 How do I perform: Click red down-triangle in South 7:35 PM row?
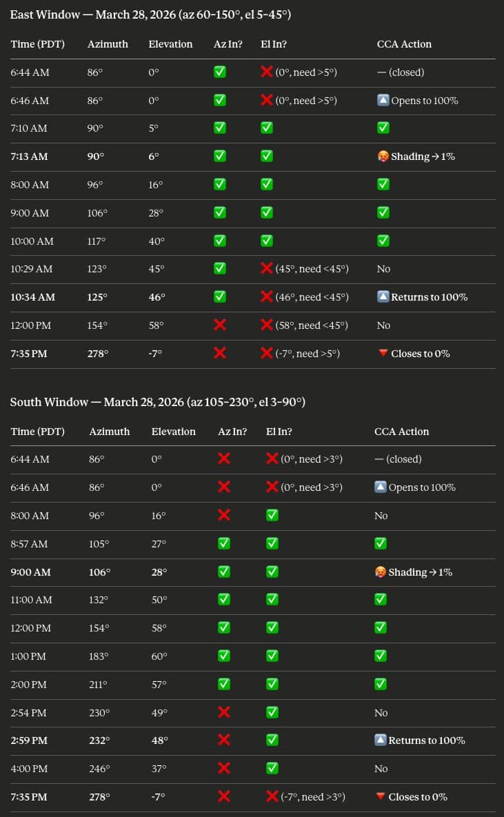point(380,797)
